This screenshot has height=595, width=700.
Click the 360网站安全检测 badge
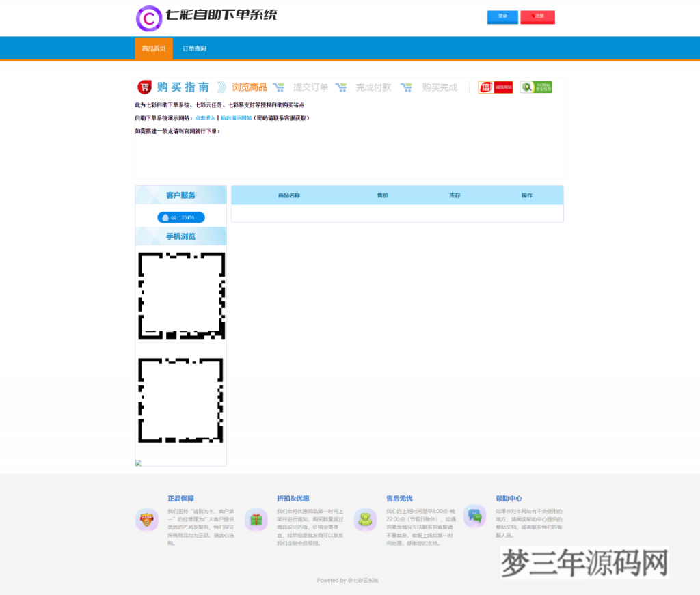[x=536, y=87]
